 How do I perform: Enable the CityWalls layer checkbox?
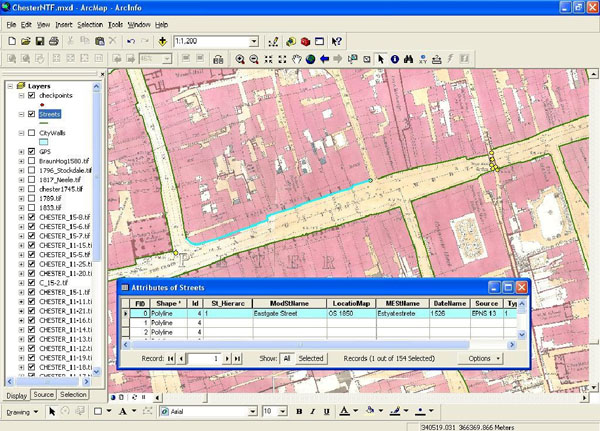pos(33,133)
